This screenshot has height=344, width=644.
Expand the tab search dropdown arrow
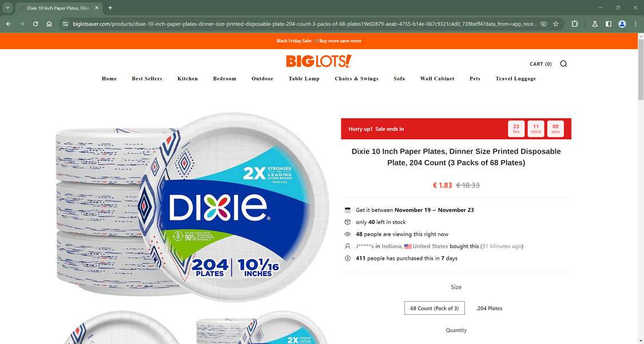(7, 8)
